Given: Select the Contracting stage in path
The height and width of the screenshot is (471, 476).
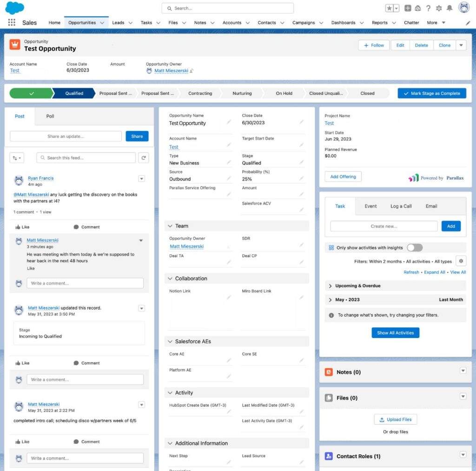Looking at the screenshot, I should click(200, 93).
